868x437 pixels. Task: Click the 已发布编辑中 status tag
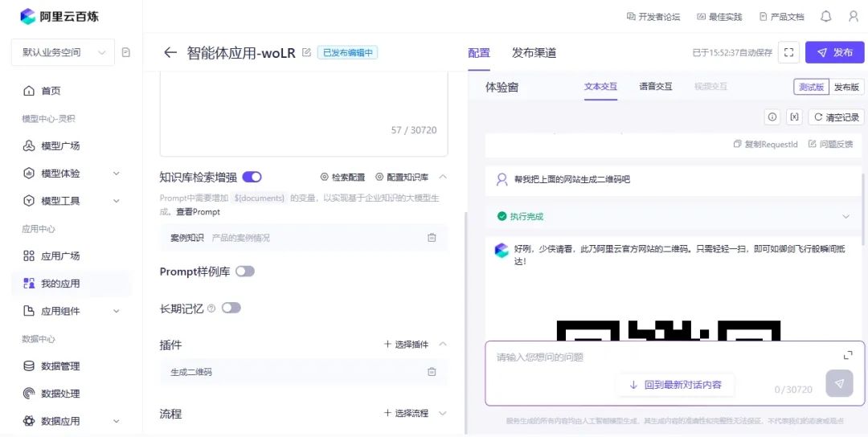(348, 52)
